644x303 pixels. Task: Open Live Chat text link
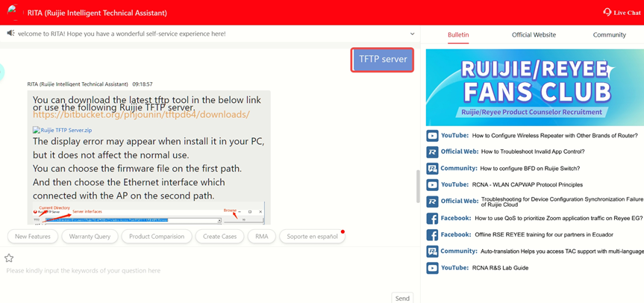(627, 13)
